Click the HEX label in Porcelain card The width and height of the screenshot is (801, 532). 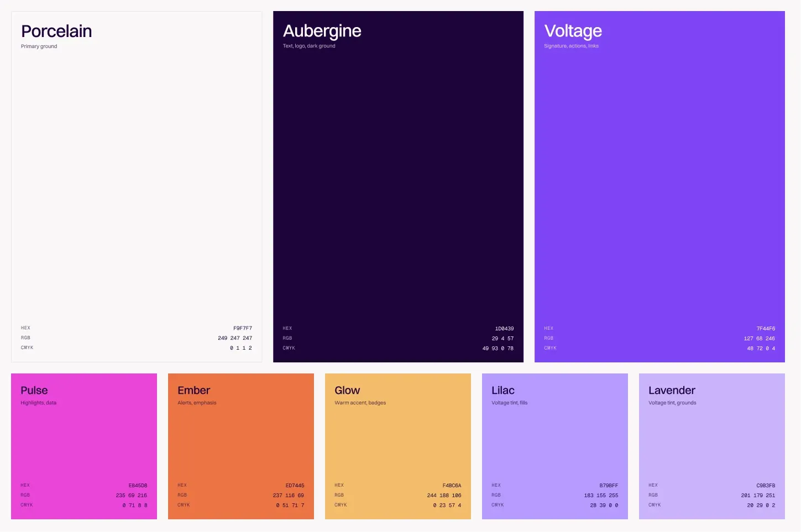click(25, 328)
